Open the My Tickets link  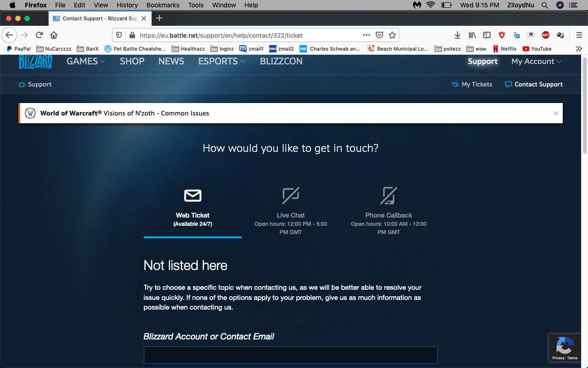click(472, 84)
